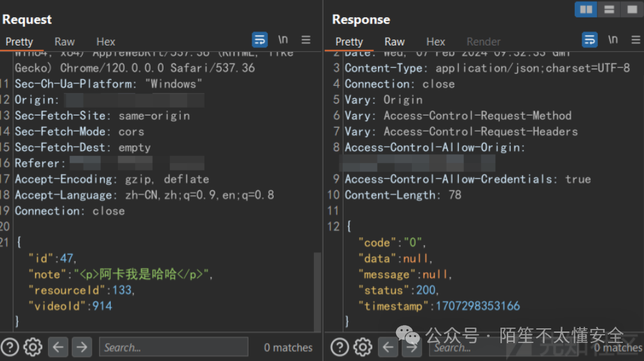Open the Request Hex tab

coord(106,42)
